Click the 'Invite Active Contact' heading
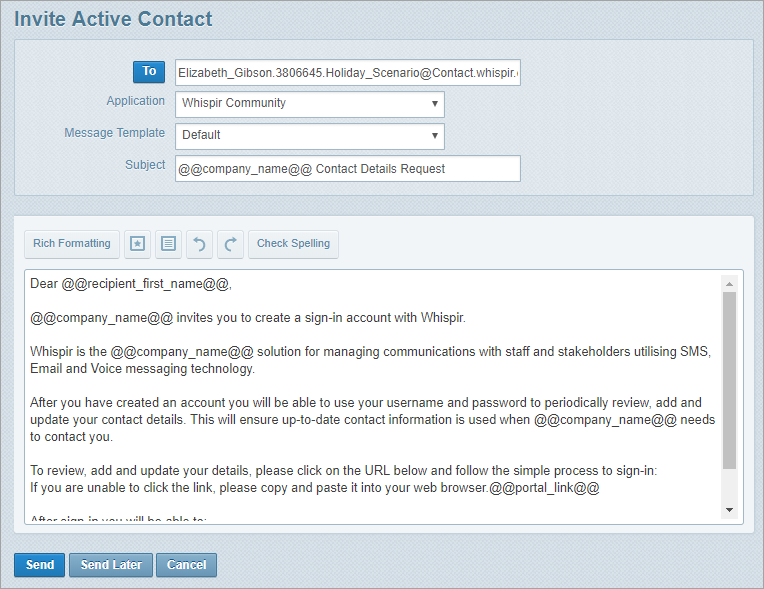764x589 pixels. point(113,19)
